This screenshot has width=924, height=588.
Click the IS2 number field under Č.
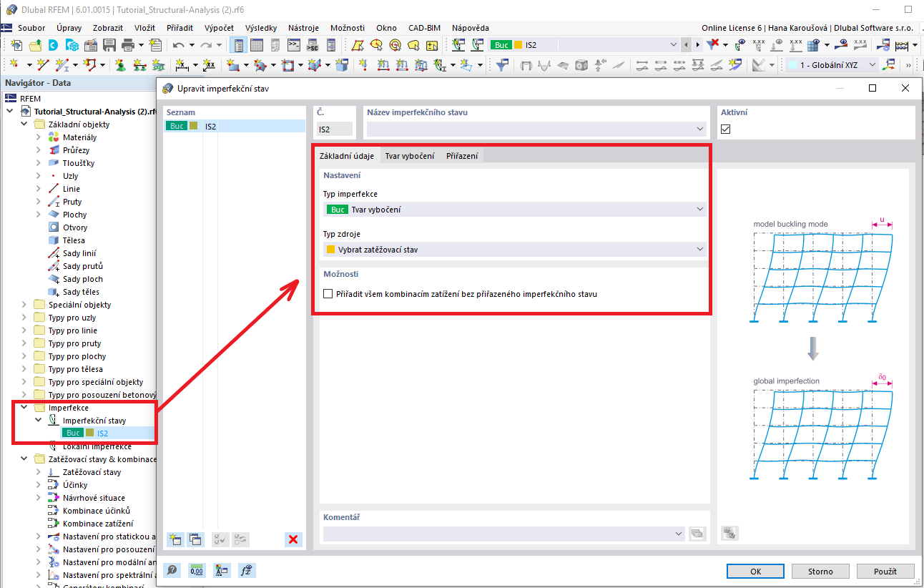[x=335, y=129]
